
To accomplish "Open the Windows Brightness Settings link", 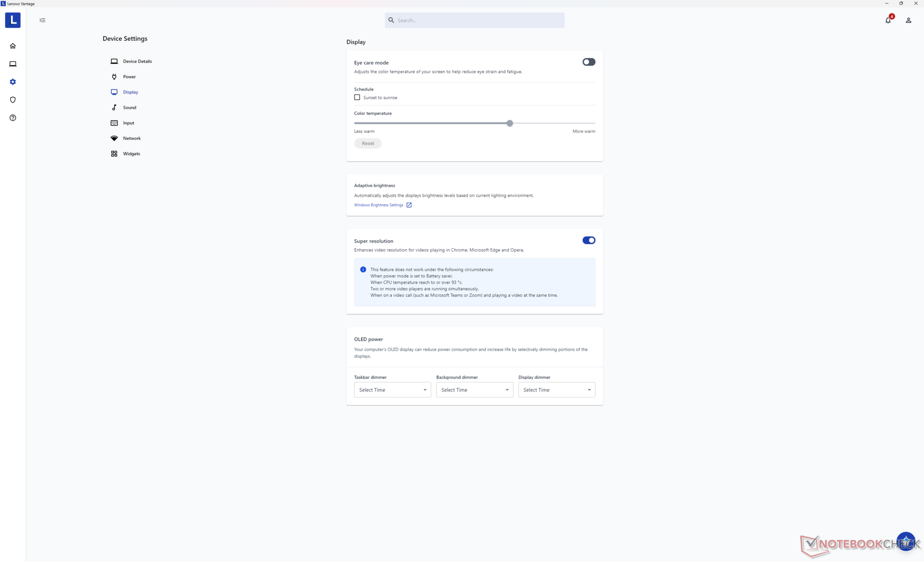I will (x=379, y=205).
